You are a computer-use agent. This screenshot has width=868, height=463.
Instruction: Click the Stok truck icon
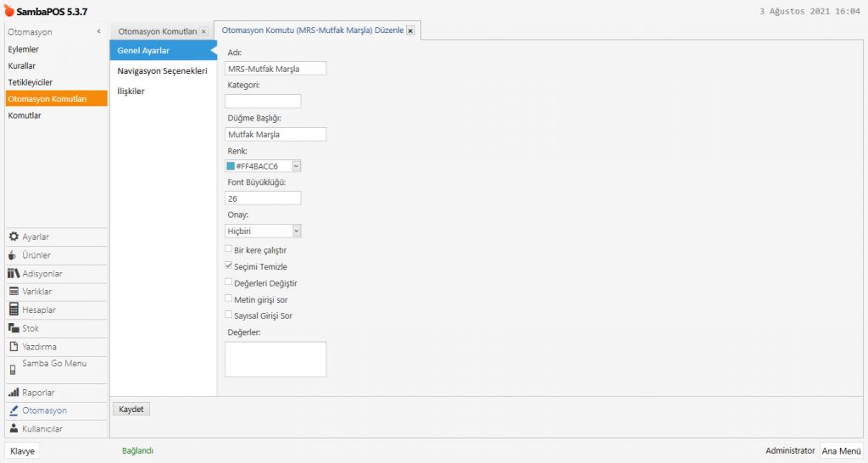click(14, 328)
